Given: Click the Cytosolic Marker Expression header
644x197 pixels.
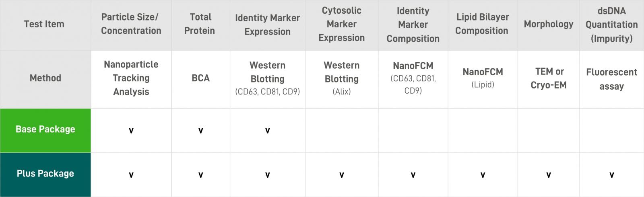Looking at the screenshot, I should point(342,25).
